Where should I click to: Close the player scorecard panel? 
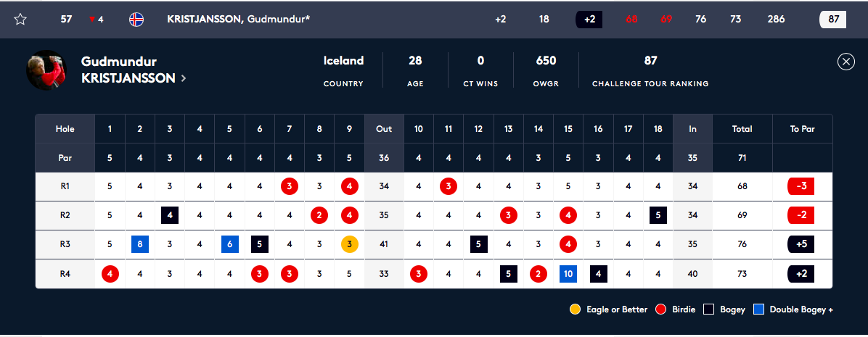[846, 62]
